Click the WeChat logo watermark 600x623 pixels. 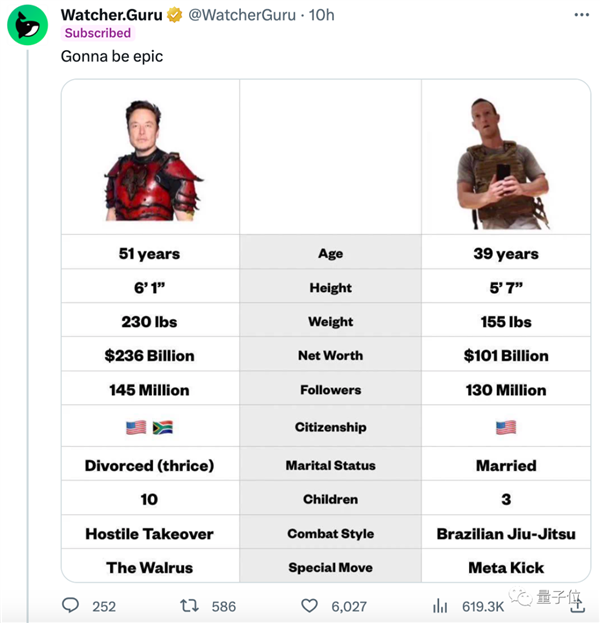[521, 597]
